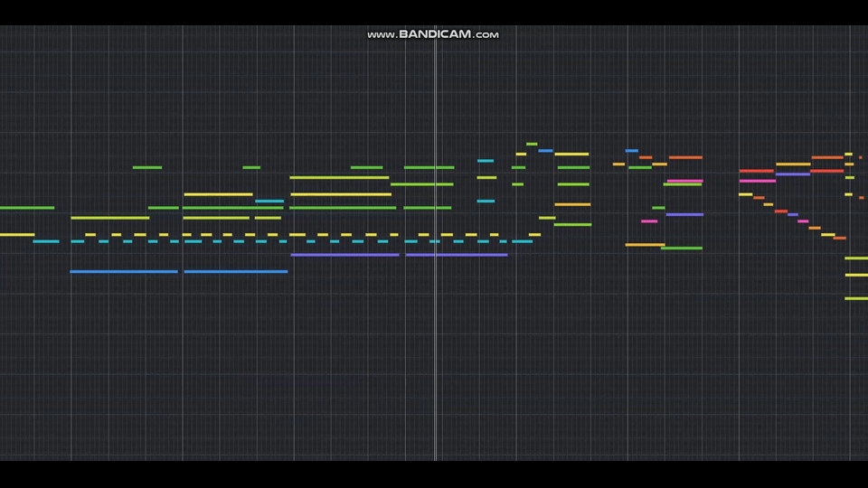Select the short blue note beside the topmost green note
Image resolution: width=868 pixels, height=488 pixels.
pyautogui.click(x=546, y=151)
